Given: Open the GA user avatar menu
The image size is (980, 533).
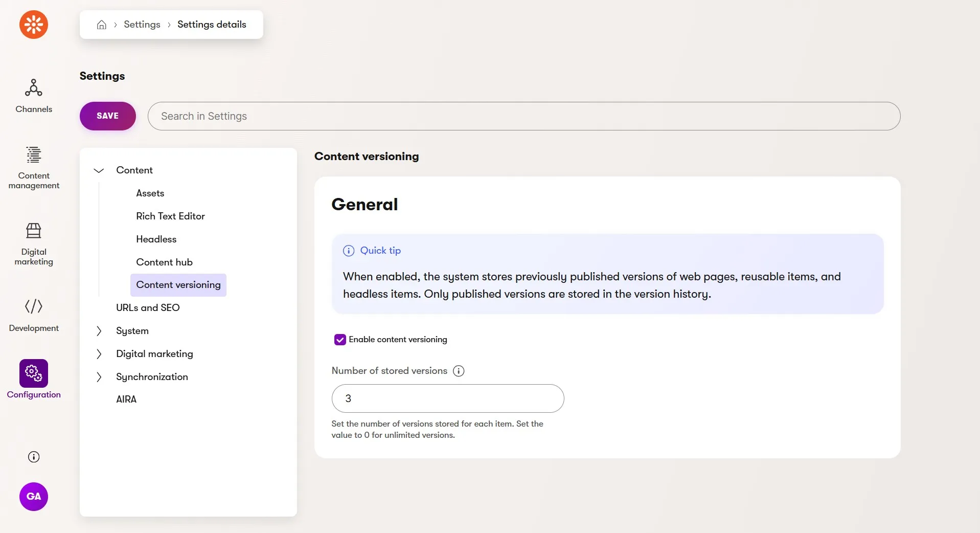Looking at the screenshot, I should (34, 496).
